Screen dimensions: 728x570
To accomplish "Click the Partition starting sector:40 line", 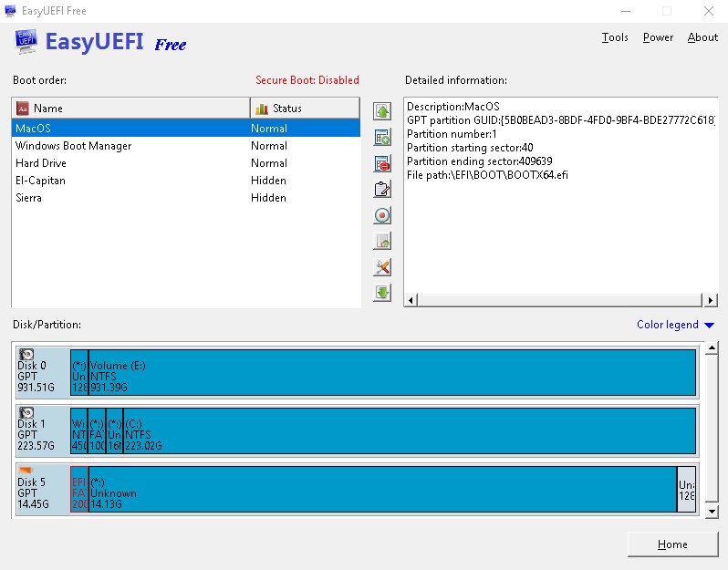I will 470,148.
